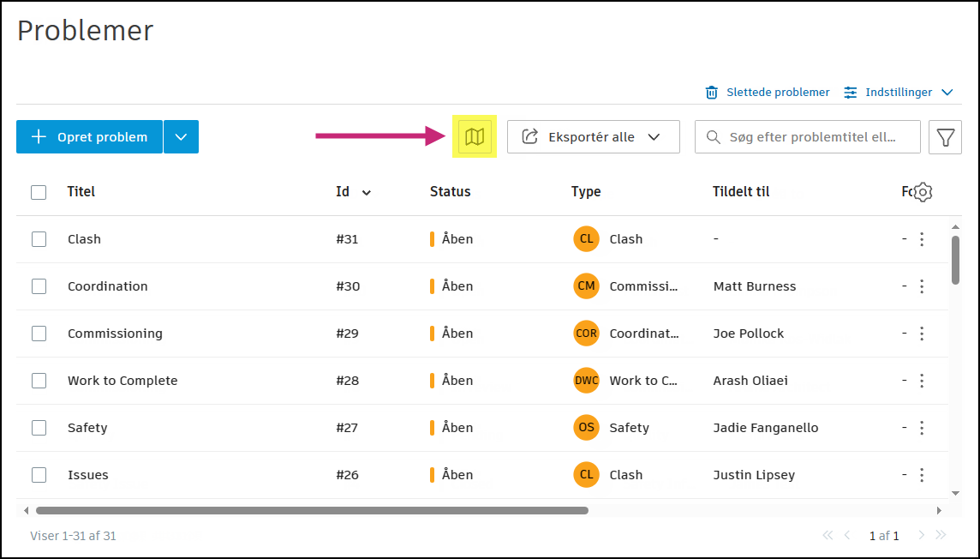Open three-dot menu for Clash row #31
The image size is (980, 559).
[x=922, y=239]
